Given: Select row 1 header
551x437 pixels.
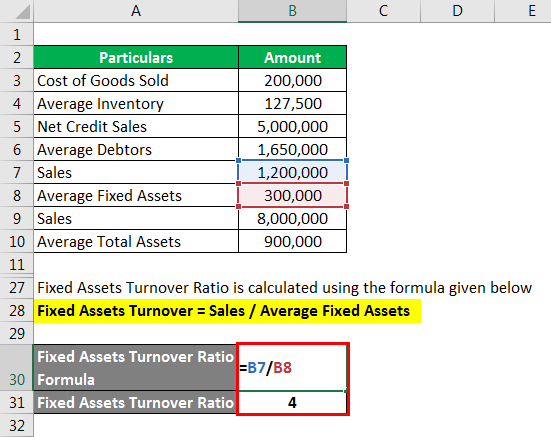Looking at the screenshot, I should point(17,34).
